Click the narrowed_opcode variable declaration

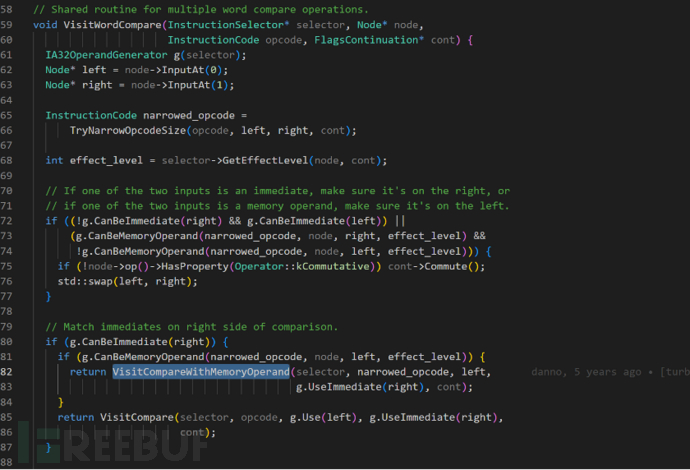189,115
